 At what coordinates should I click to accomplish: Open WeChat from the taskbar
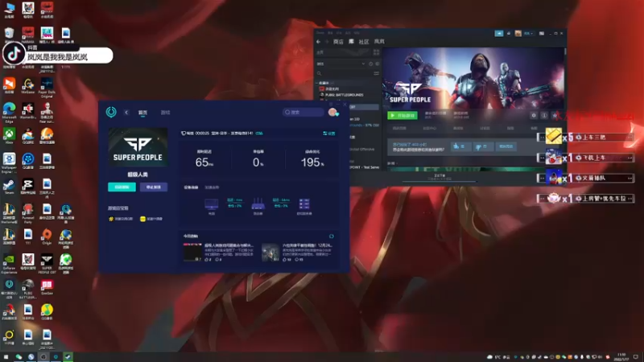[x=19, y=357]
